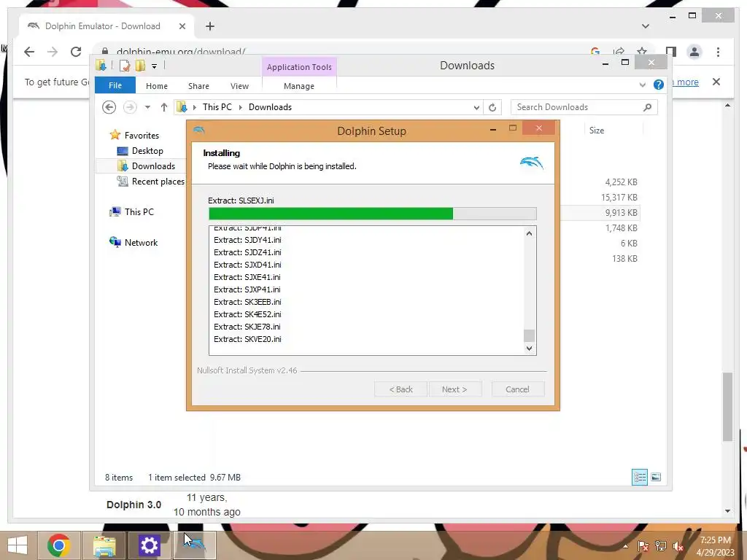Open Chrome from the taskbar
The width and height of the screenshot is (747, 560).
[x=58, y=545]
